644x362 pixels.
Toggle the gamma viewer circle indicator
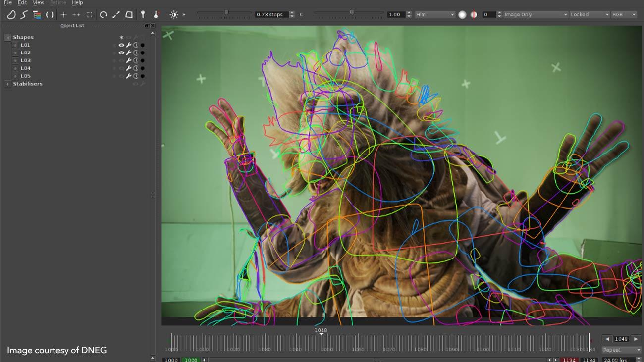pyautogui.click(x=462, y=14)
